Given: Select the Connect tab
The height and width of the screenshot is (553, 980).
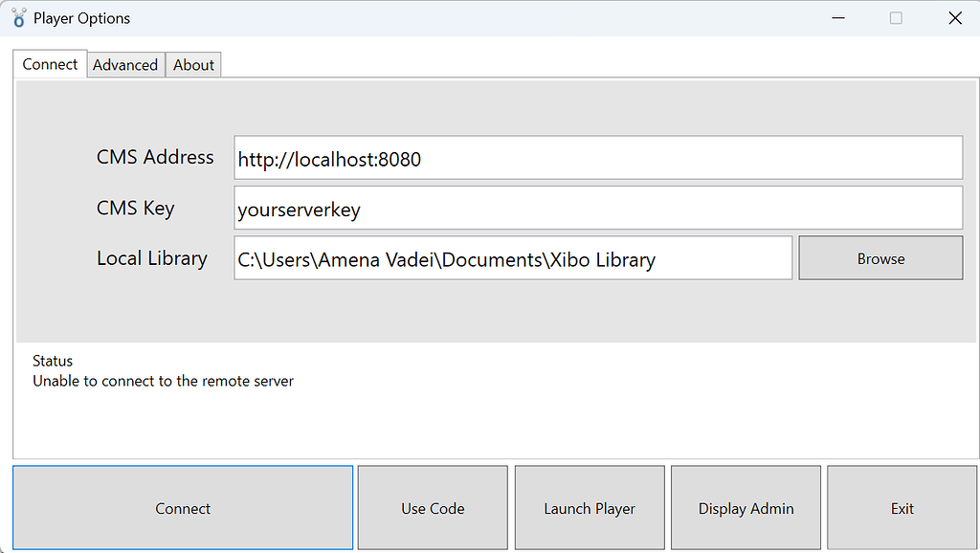Looking at the screenshot, I should pyautogui.click(x=49, y=64).
